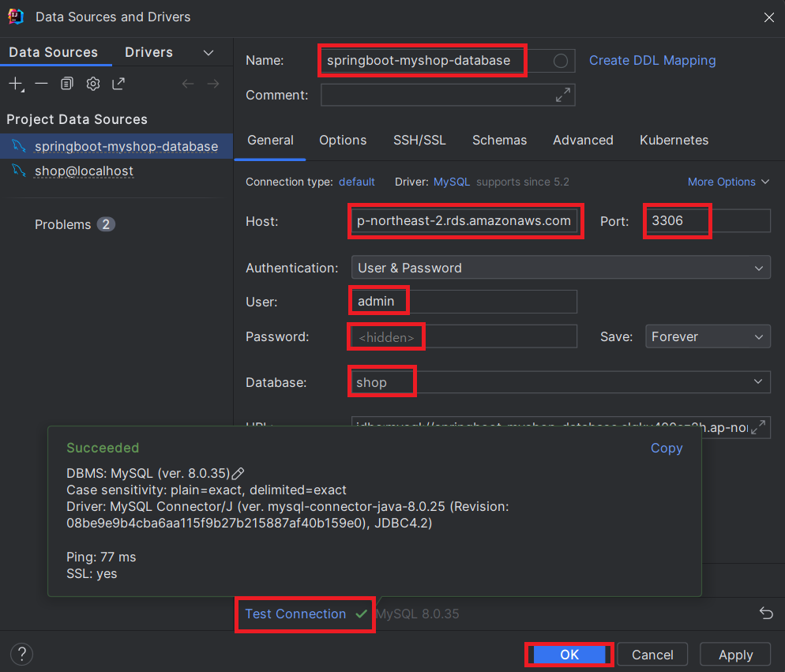Open the tabs overflow chevron beside Drivers
Screen dimensions: 785x672
coord(208,53)
